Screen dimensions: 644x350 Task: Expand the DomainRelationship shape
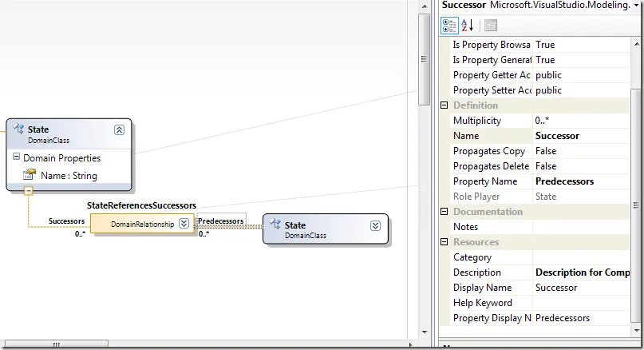click(184, 223)
